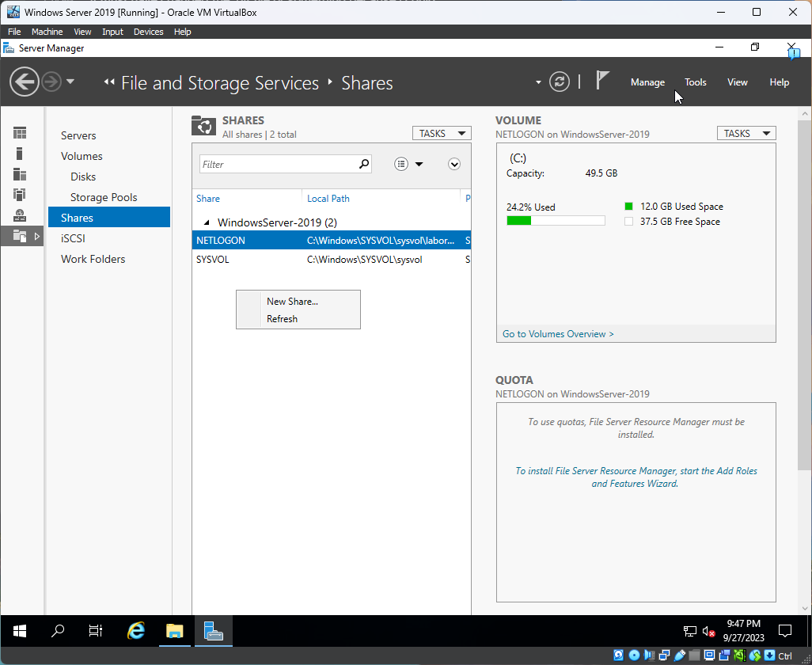This screenshot has width=812, height=665.
Task: Open File Explorer from the taskbar
Action: tap(174, 631)
